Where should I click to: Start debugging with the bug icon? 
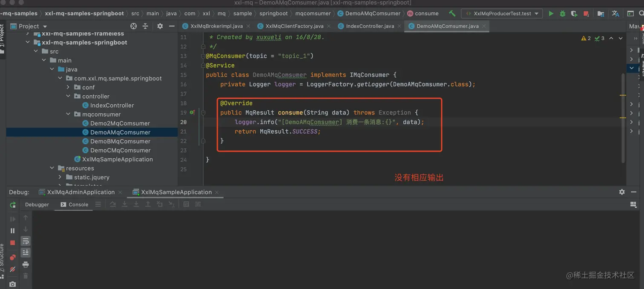[x=563, y=14]
